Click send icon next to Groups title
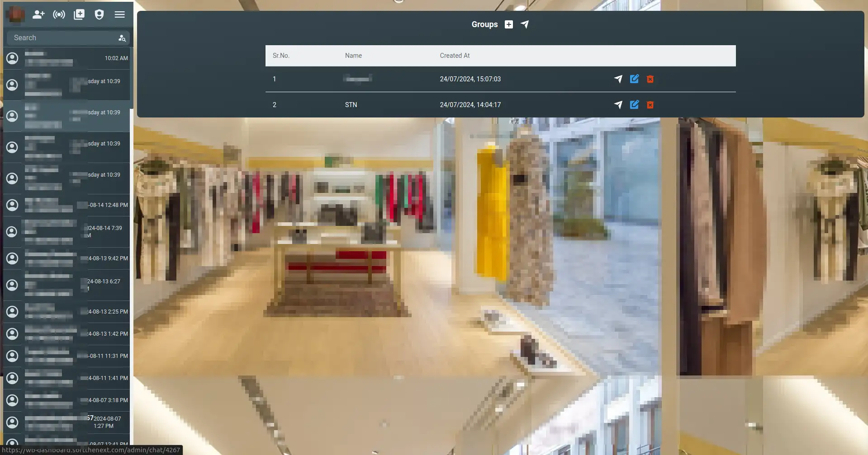868x455 pixels. 525,24
